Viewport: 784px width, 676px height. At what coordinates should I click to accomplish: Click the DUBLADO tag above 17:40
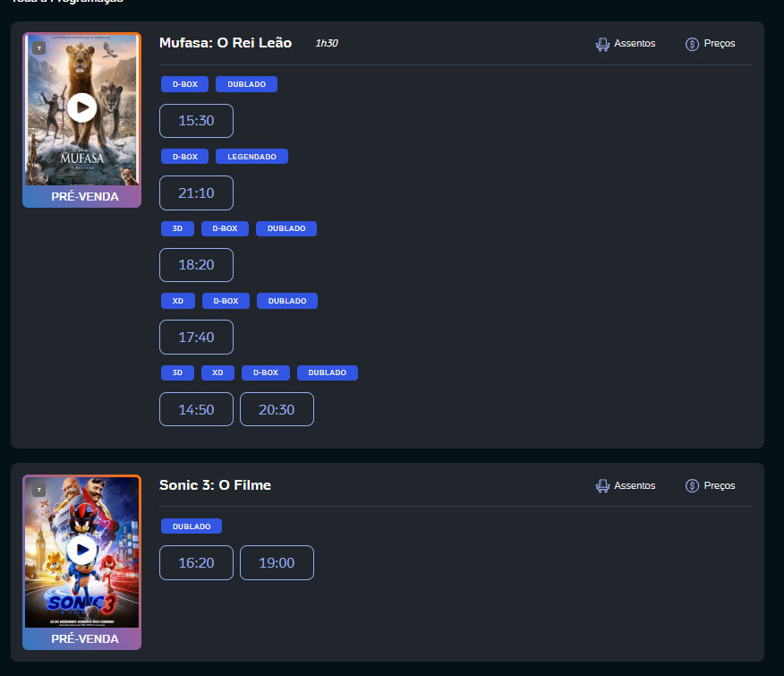point(287,301)
